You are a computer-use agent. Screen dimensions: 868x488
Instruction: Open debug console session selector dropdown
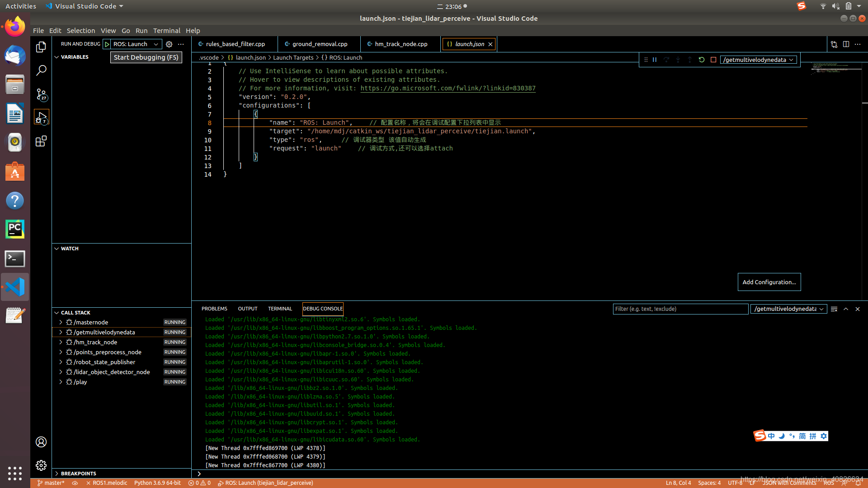point(788,309)
